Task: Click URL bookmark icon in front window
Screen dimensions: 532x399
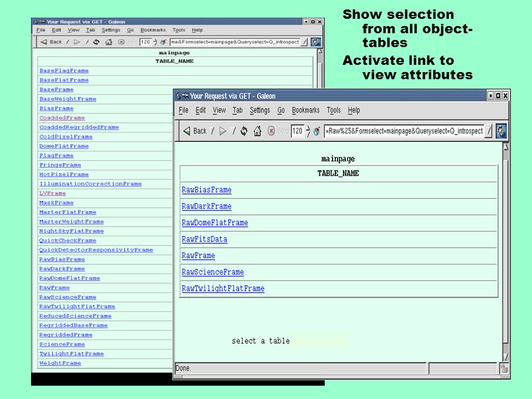Action: click(x=317, y=131)
